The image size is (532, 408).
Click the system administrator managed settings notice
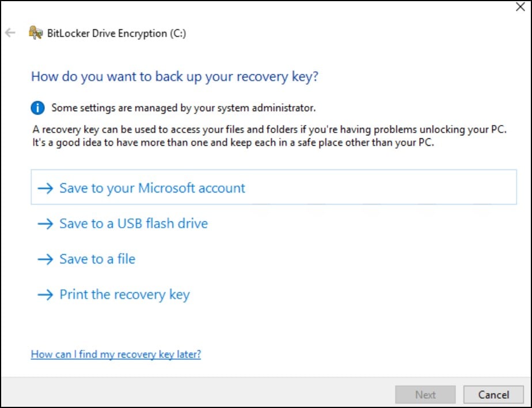click(184, 108)
